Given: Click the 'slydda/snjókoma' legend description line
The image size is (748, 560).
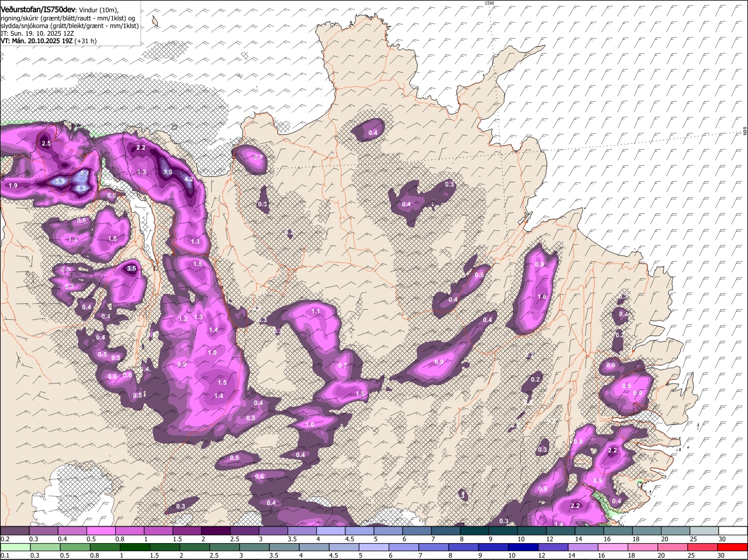Looking at the screenshot, I should [70, 26].
